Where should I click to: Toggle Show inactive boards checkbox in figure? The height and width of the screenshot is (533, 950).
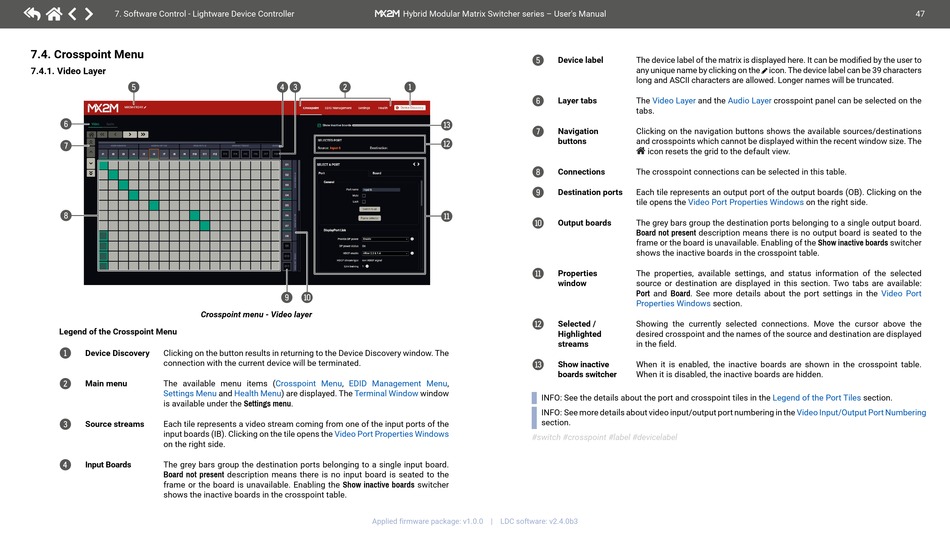[319, 125]
